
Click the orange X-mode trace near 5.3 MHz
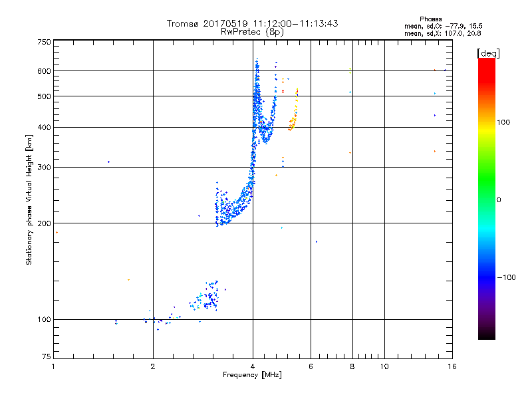293,109
